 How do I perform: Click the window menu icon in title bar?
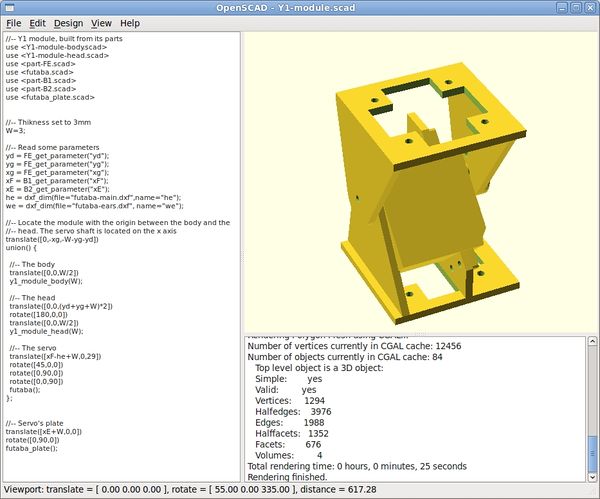tap(9, 7)
